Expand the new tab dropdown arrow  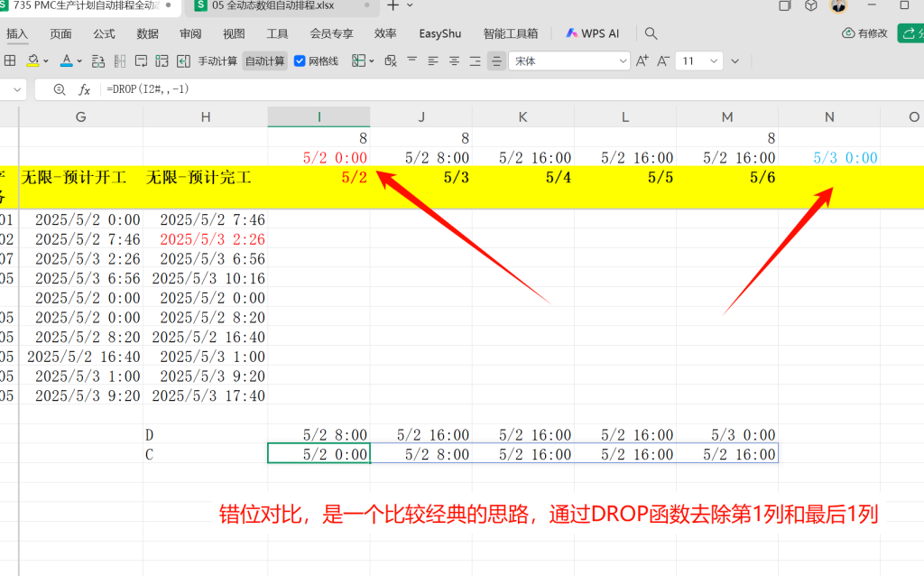point(411,5)
